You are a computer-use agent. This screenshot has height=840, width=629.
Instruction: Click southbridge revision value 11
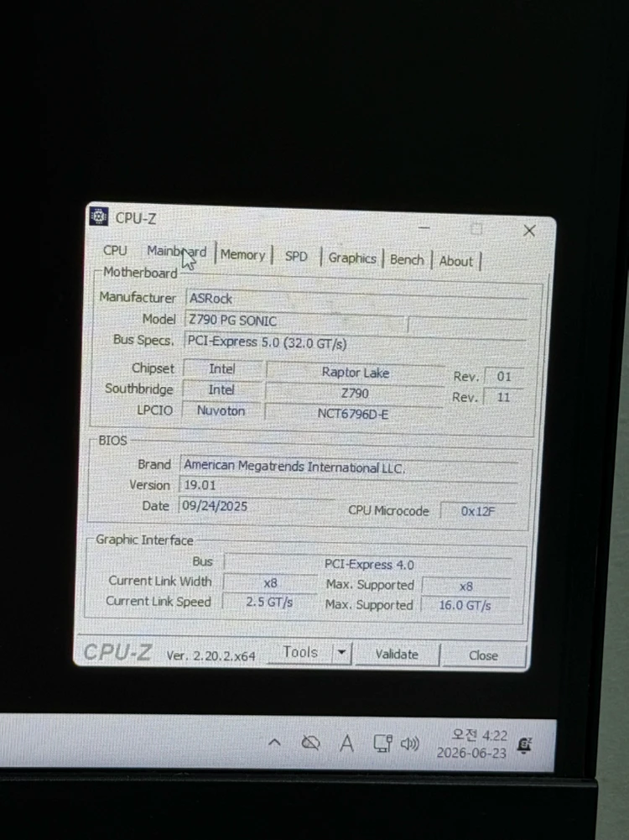click(503, 398)
